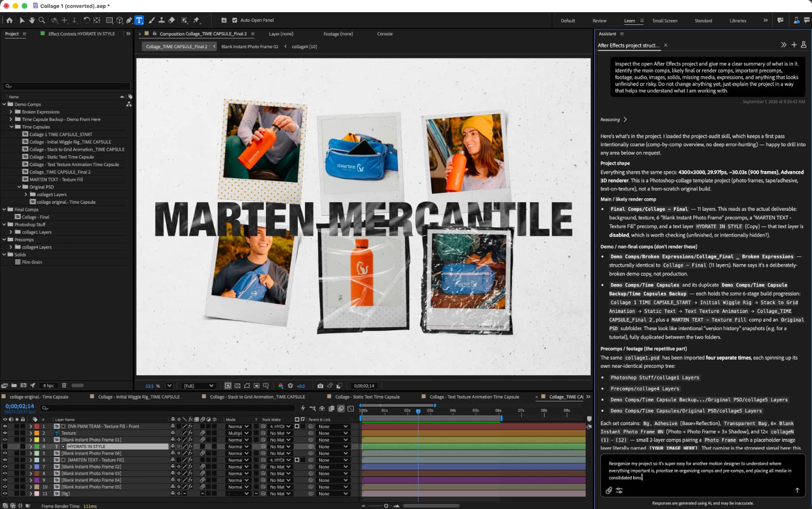
Task: Click the Blank Instant Photo Frame 02 breadcrumb
Action: pos(250,46)
